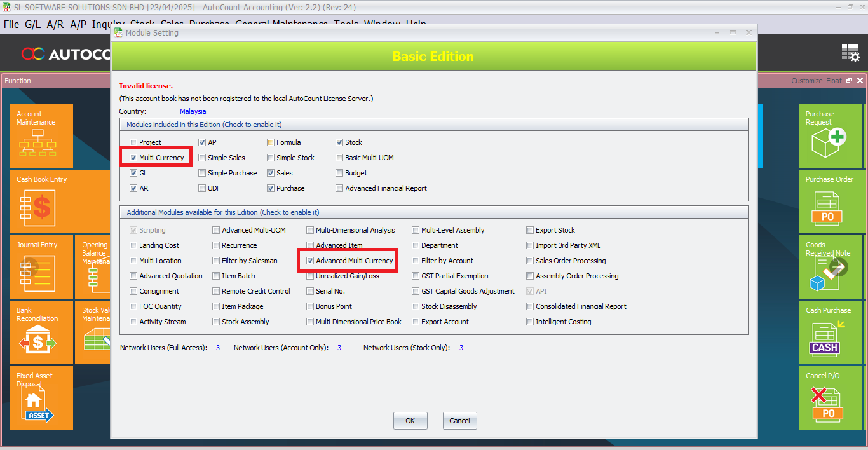Close the Function panel
868x450 pixels.
(860, 81)
